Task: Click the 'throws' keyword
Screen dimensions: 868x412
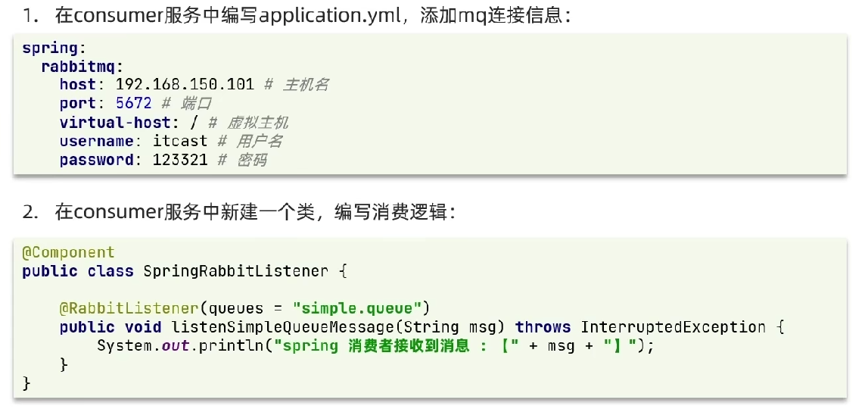Action: [x=543, y=327]
